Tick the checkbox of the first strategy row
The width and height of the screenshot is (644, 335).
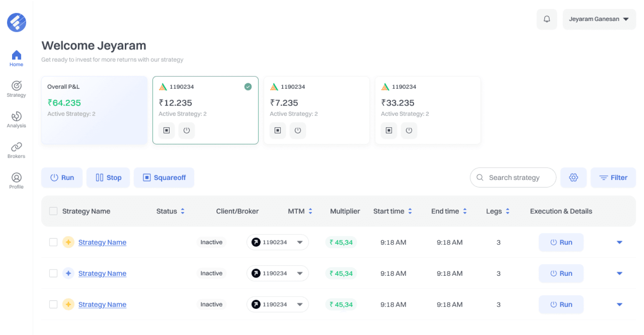(x=53, y=242)
